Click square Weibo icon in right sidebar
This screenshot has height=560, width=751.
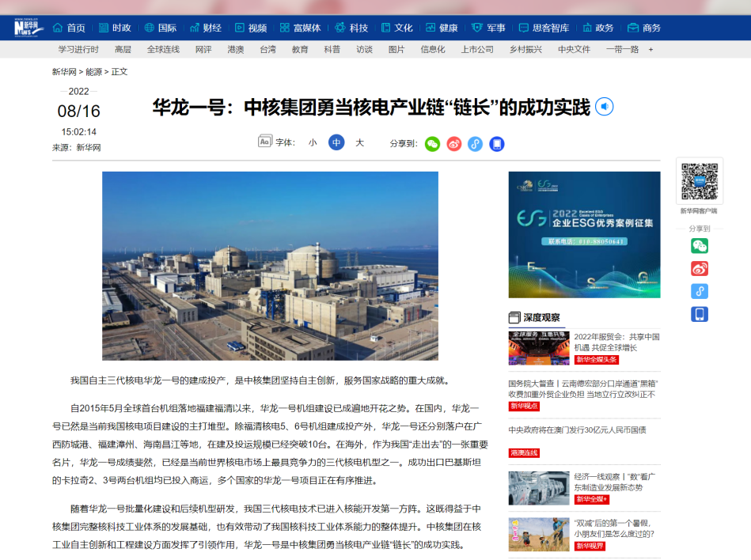point(699,269)
